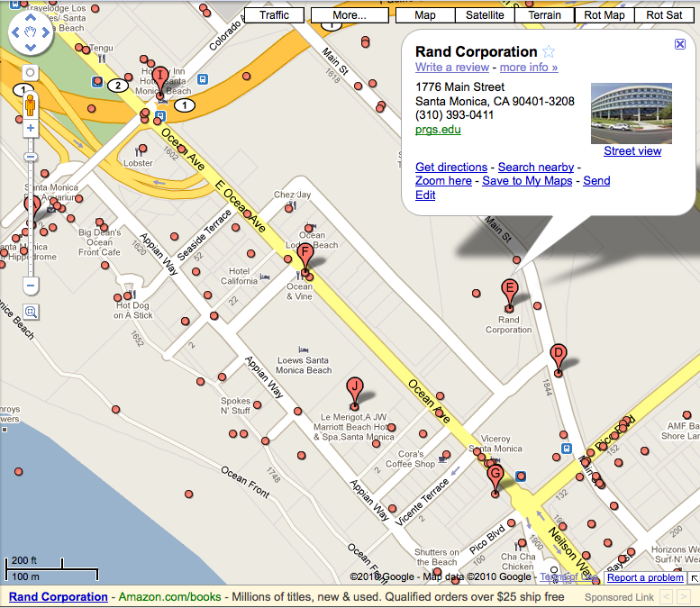The height and width of the screenshot is (608, 700).
Task: Star the Rand Corporation listing
Action: [x=549, y=52]
